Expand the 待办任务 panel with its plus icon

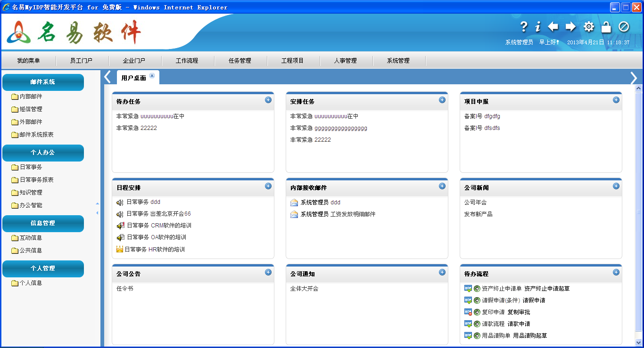coord(268,100)
